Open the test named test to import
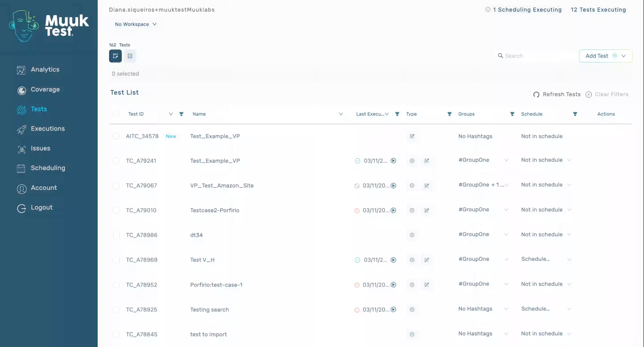 208,334
